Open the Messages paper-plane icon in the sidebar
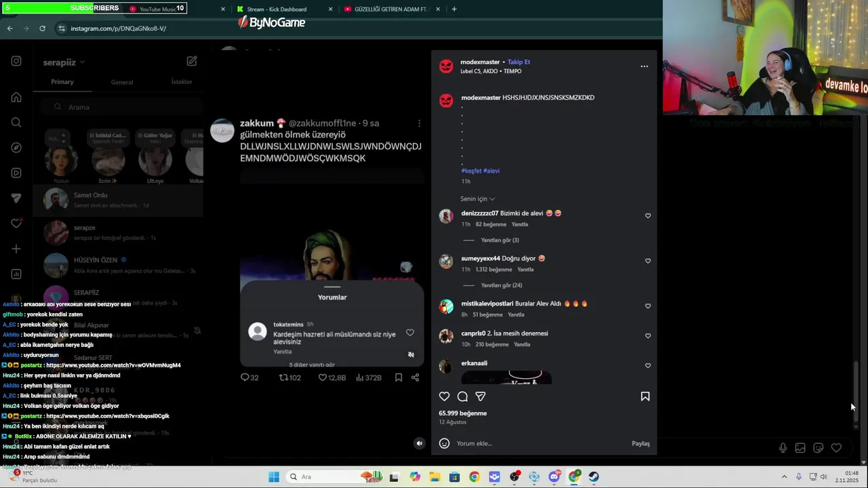Screen dimensions: 868x488 point(16,198)
